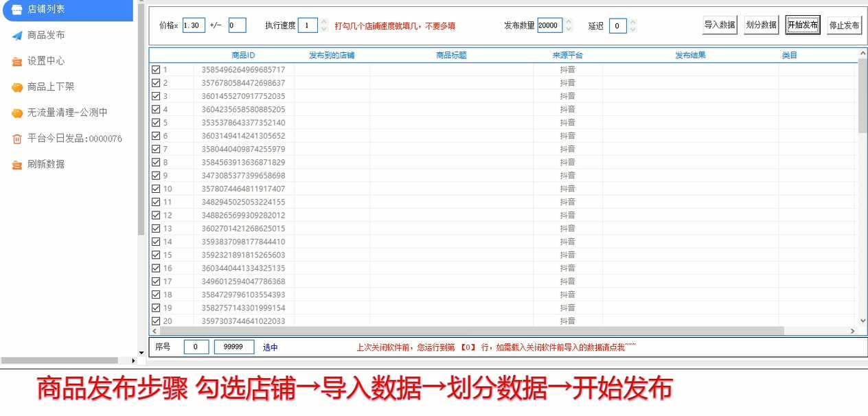Image resolution: width=868 pixels, height=416 pixels.
Task: Click the table's vertical scrollbar thumb
Action: pos(863,96)
